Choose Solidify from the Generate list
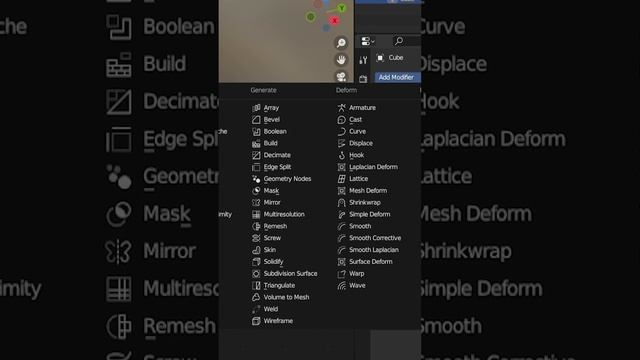 273,262
